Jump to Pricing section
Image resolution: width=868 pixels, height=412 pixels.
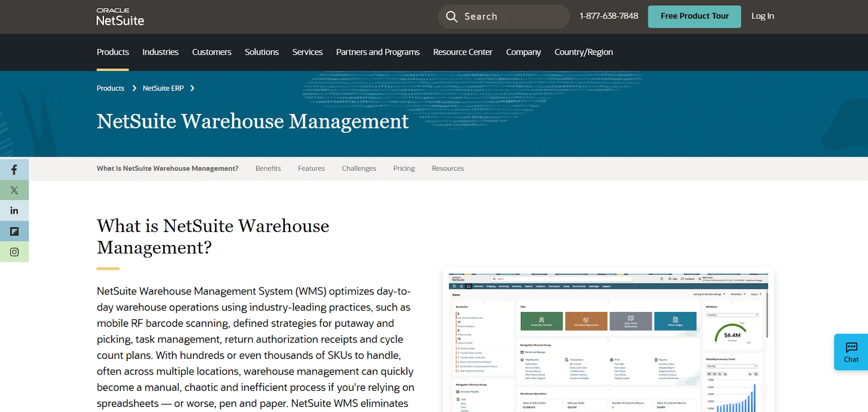(404, 169)
